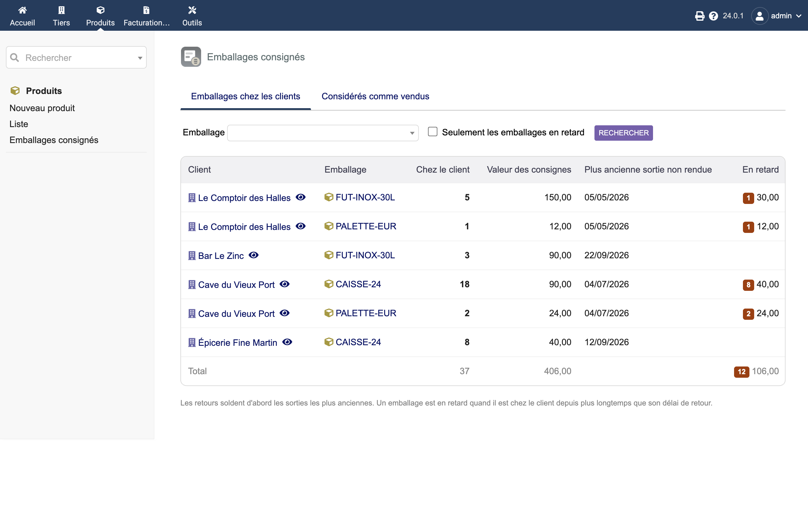Image resolution: width=808 pixels, height=532 pixels.
Task: Open Cave du Vieux Port PALETTE-EUR client link
Action: (236, 314)
